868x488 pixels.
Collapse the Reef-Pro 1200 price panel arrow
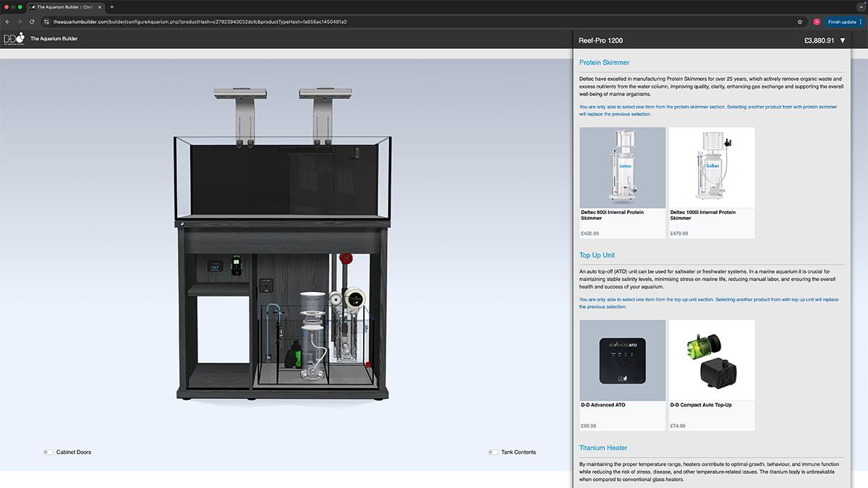(843, 40)
